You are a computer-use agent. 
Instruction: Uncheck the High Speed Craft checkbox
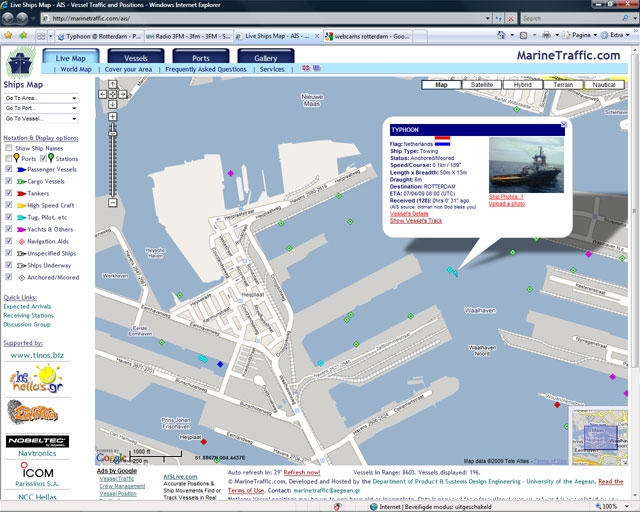click(9, 205)
